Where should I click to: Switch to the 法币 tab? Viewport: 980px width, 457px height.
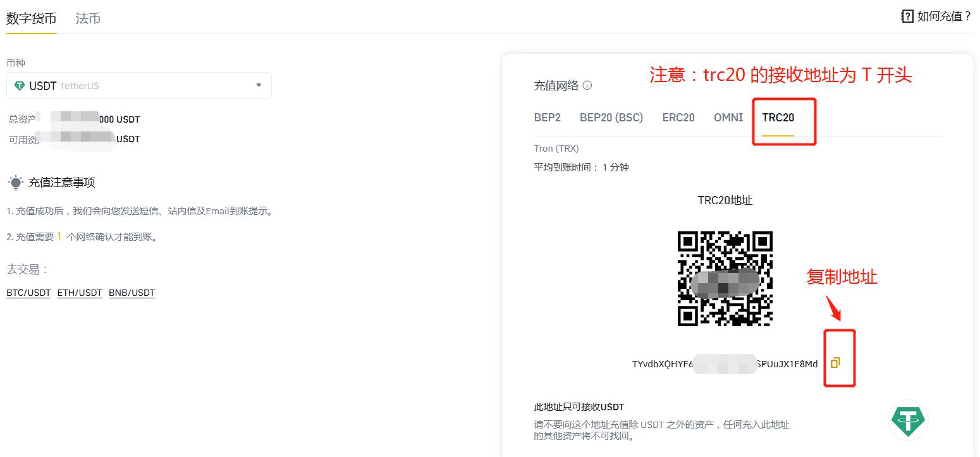pos(87,18)
